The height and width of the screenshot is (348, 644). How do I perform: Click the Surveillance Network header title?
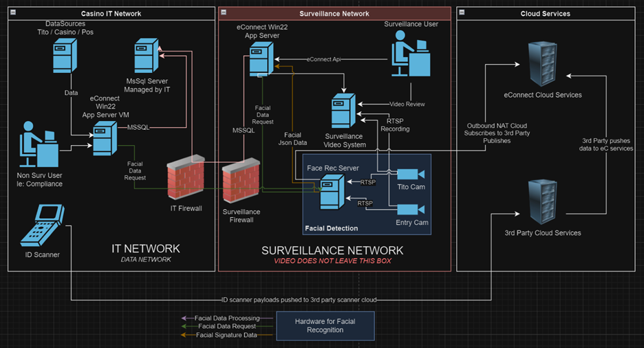coord(334,14)
